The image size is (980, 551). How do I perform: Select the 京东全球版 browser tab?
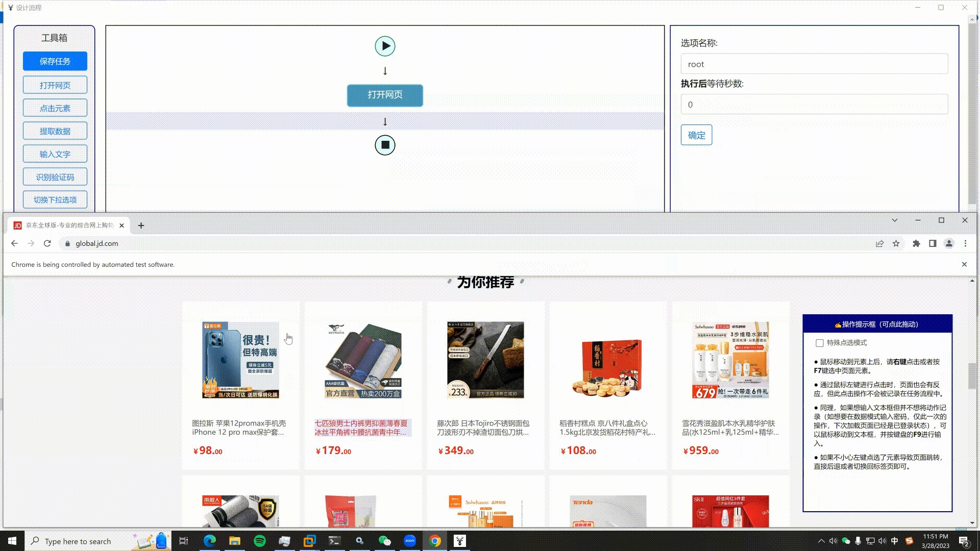click(67, 224)
